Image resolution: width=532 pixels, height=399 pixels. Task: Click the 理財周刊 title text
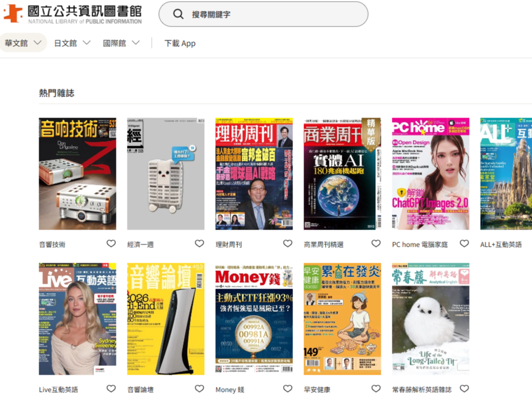click(228, 244)
